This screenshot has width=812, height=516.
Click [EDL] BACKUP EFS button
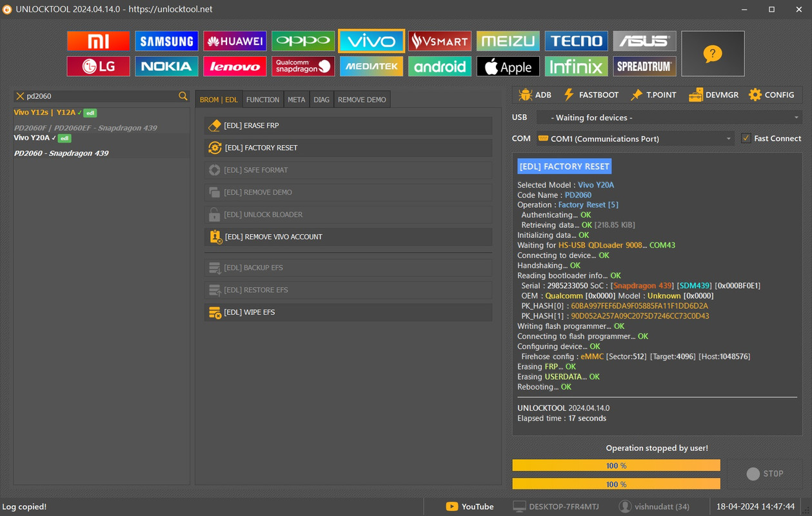(x=348, y=268)
